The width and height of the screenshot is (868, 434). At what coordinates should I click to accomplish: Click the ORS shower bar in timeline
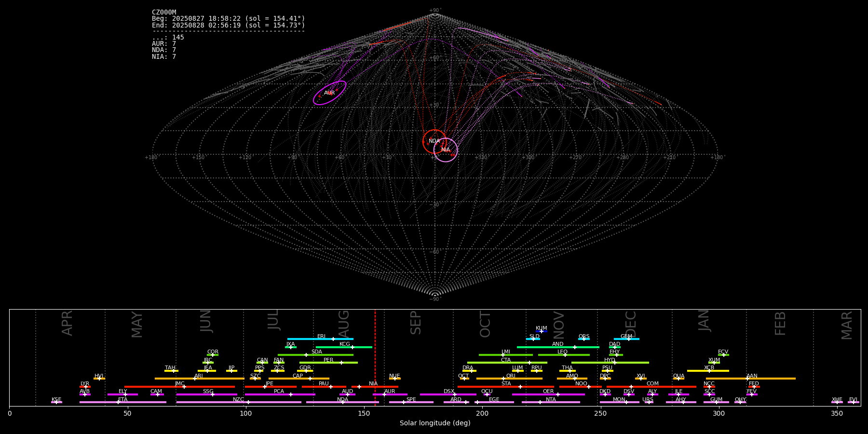[584, 339]
